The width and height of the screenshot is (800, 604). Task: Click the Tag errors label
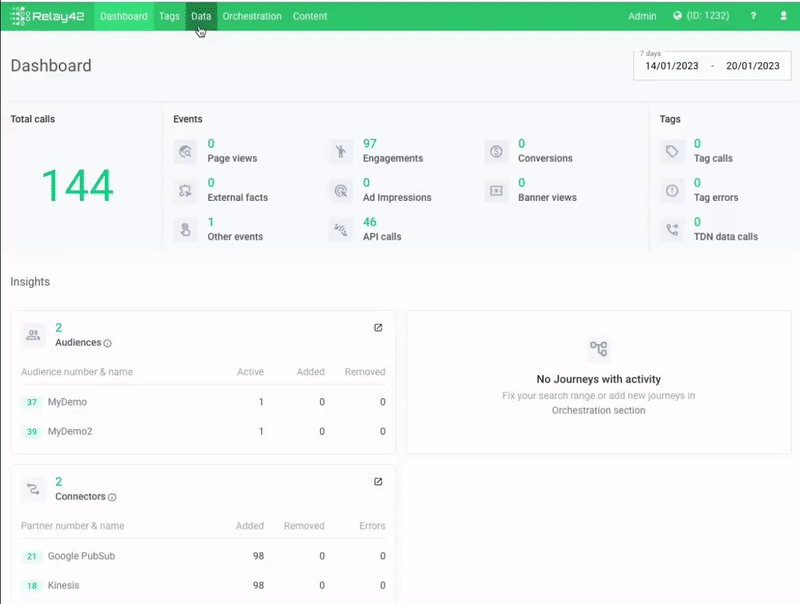pos(716,198)
